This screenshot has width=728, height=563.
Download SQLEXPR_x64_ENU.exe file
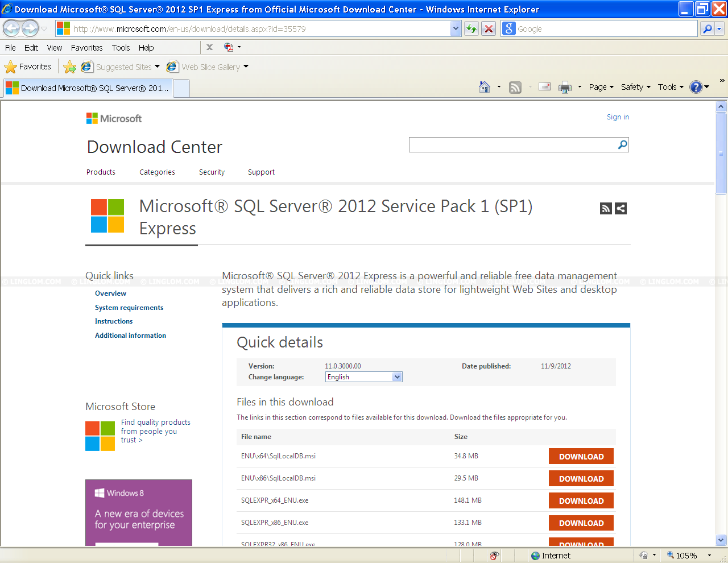pyautogui.click(x=581, y=500)
